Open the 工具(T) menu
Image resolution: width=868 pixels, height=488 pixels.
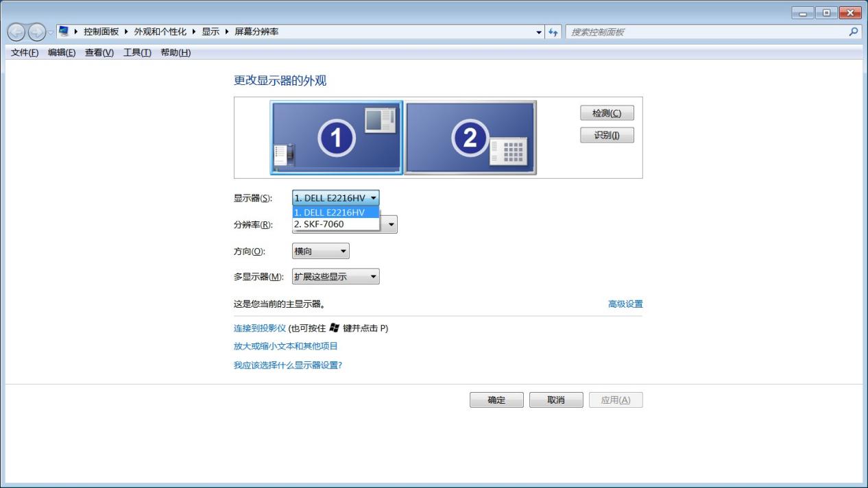click(137, 53)
